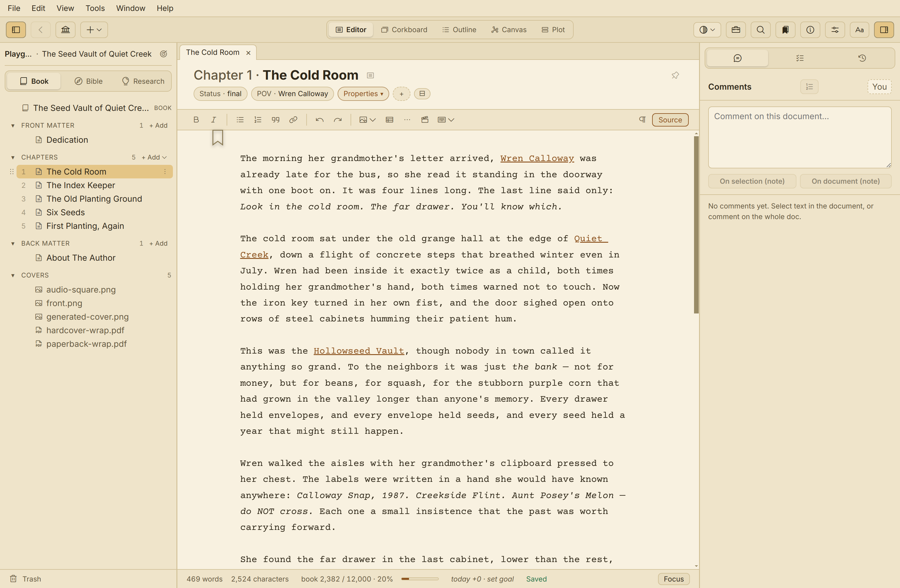The image size is (900, 588).
Task: Collapse the CHAPTERS section
Action: tap(13, 157)
